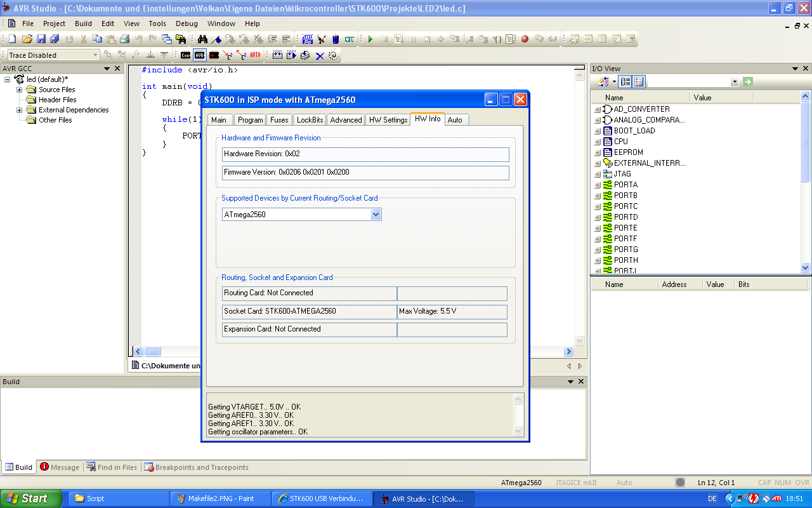Click the cascade windows toolbar icon

point(166,39)
